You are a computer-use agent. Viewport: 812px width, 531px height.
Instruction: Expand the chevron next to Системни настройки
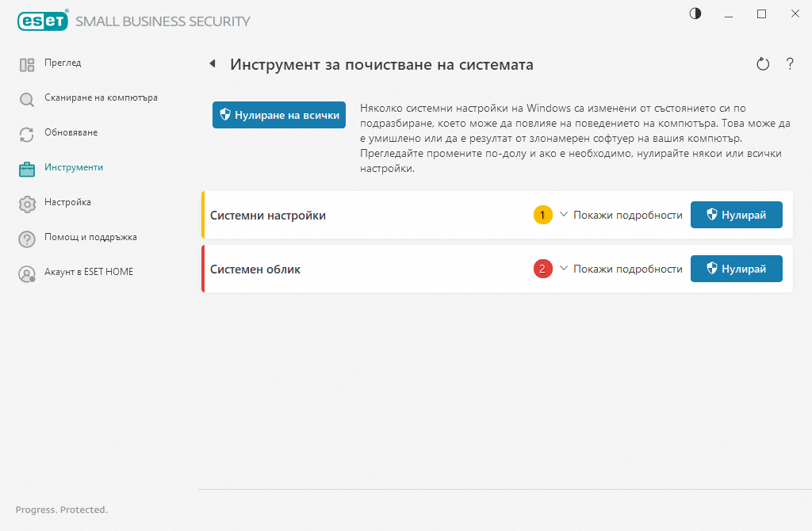pos(563,214)
